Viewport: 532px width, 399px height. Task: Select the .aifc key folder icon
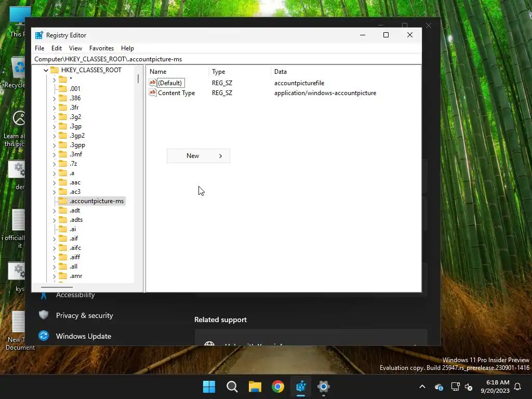click(x=63, y=248)
